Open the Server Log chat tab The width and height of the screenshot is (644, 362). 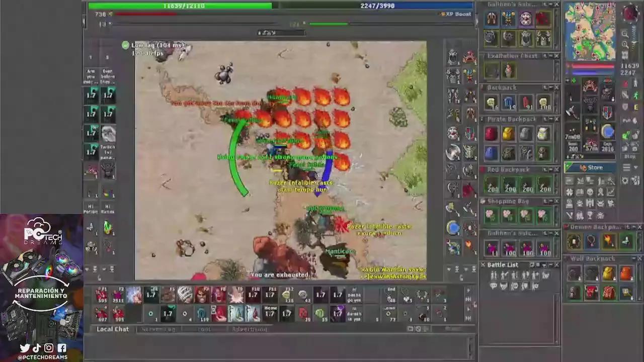pyautogui.click(x=159, y=329)
